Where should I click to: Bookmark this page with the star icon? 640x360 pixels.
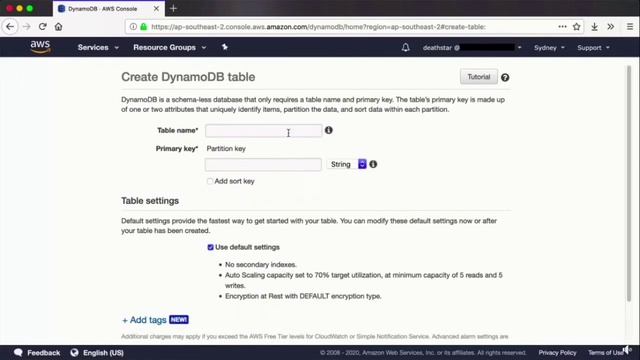click(x=576, y=27)
